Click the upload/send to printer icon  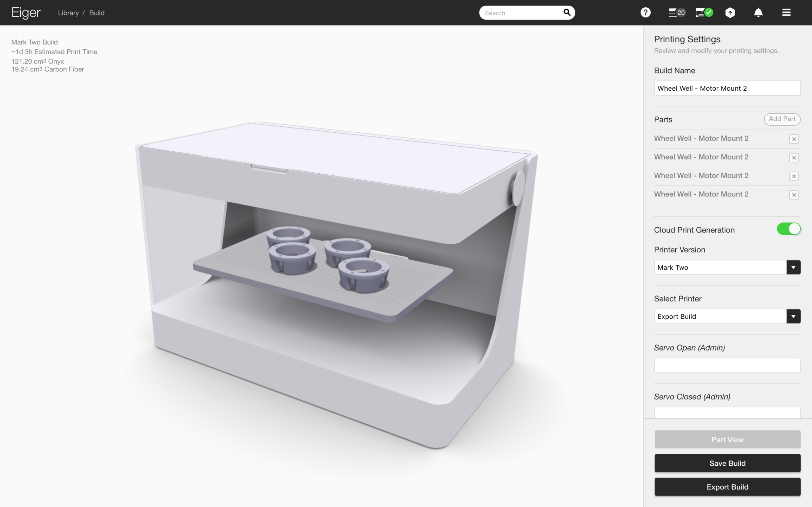coord(730,12)
